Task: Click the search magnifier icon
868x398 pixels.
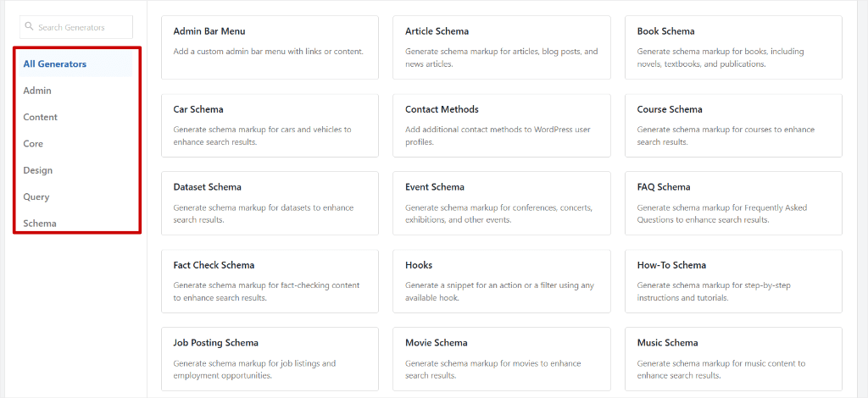Action: (x=30, y=26)
